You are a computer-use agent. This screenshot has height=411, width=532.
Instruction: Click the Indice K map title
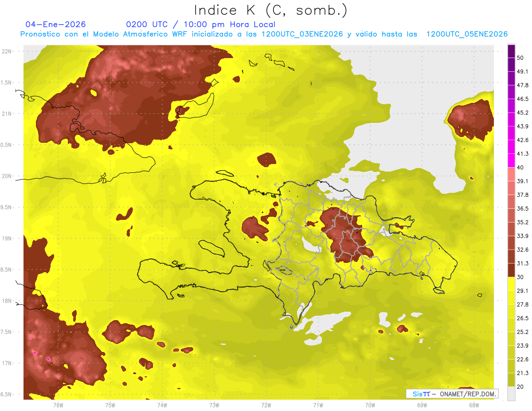click(271, 10)
